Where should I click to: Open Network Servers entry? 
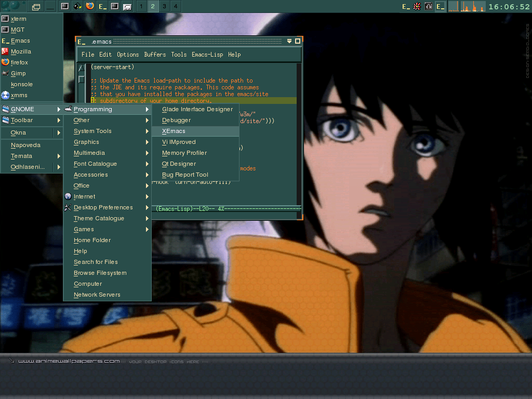(107, 295)
